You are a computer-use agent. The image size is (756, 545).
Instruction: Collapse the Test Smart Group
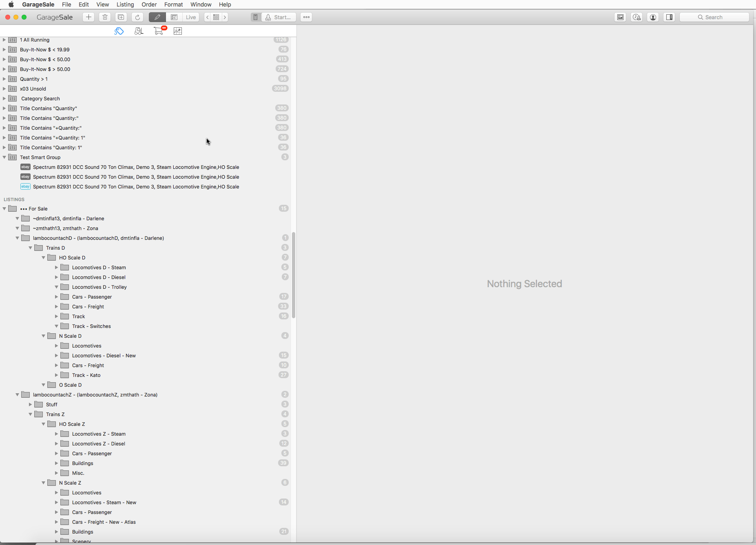(x=4, y=157)
